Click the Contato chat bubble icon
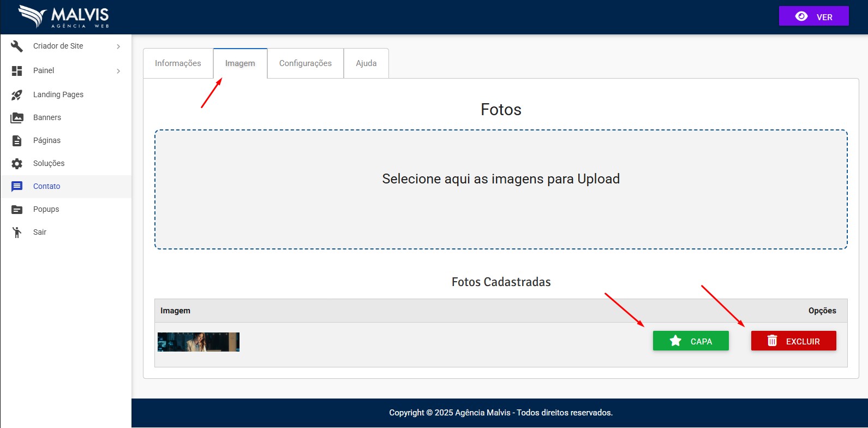Image resolution: width=868 pixels, height=428 pixels. point(17,187)
